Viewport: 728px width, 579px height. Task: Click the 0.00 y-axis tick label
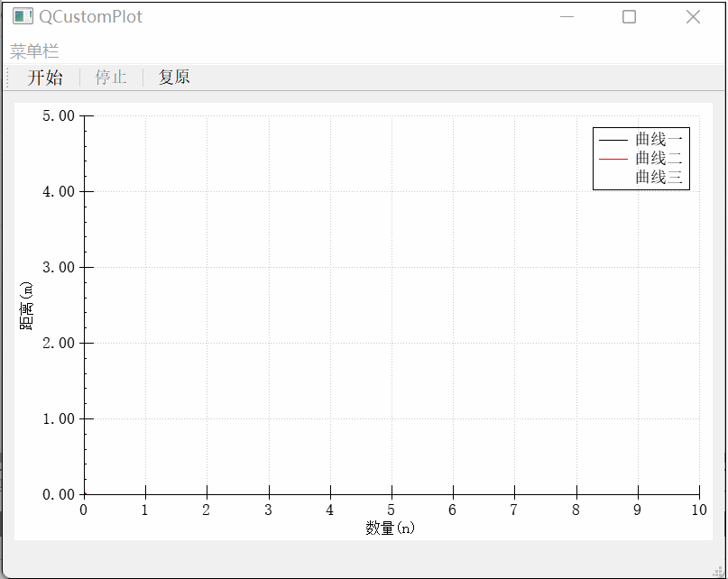tap(59, 495)
